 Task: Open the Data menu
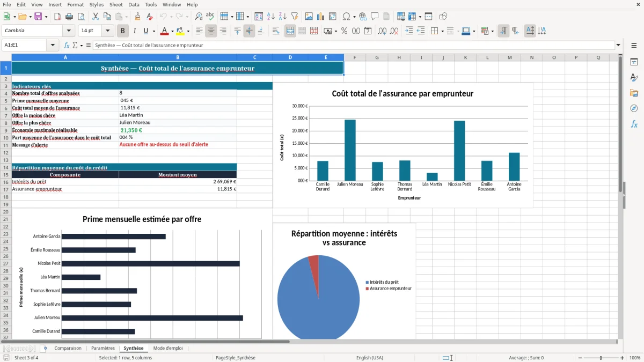[x=134, y=4]
